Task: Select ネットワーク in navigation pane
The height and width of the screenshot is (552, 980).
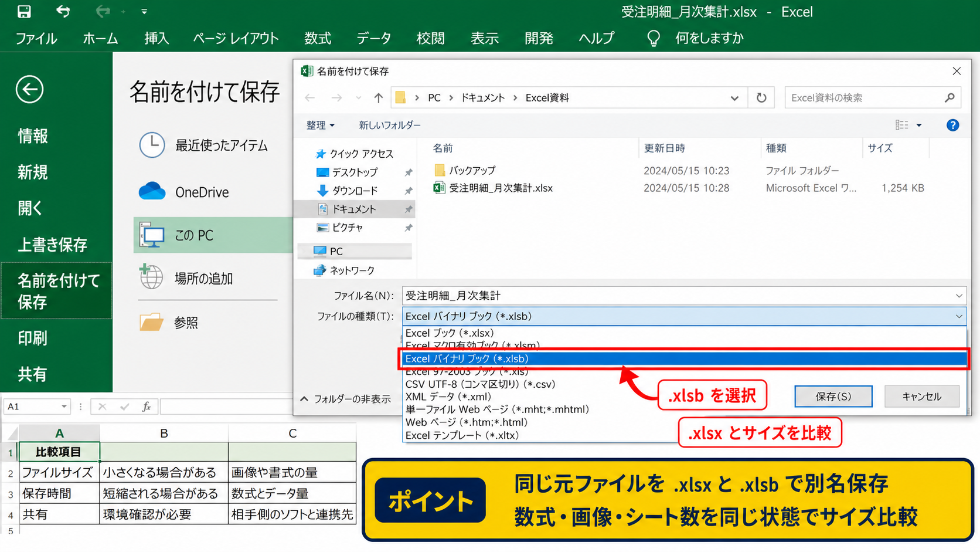Action: pos(344,270)
